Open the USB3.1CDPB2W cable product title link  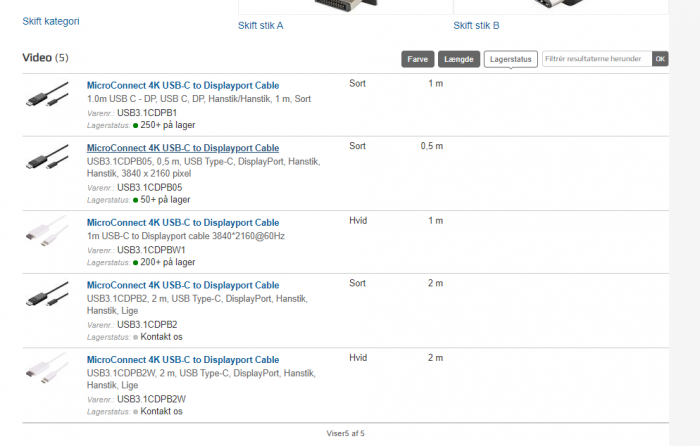coord(183,359)
